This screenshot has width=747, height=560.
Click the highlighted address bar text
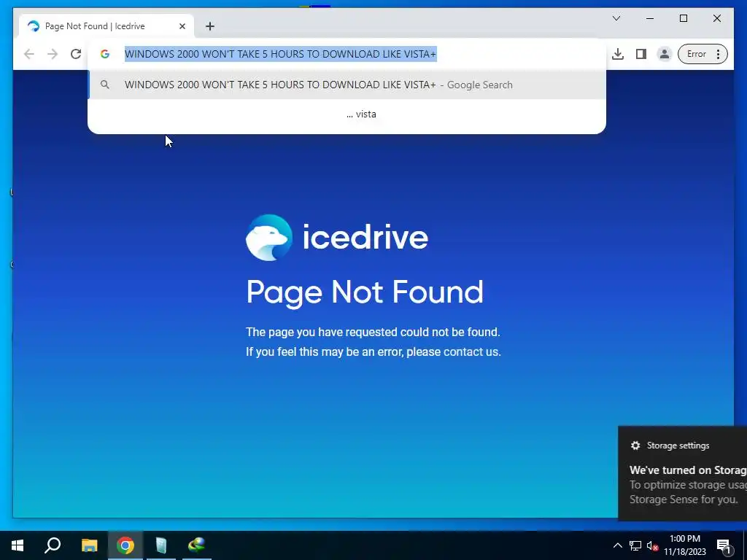280,54
